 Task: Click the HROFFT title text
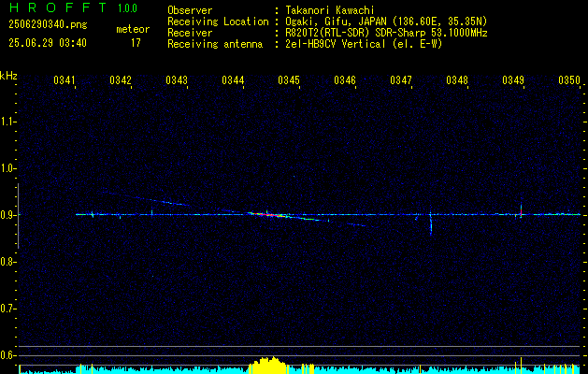(x=59, y=7)
